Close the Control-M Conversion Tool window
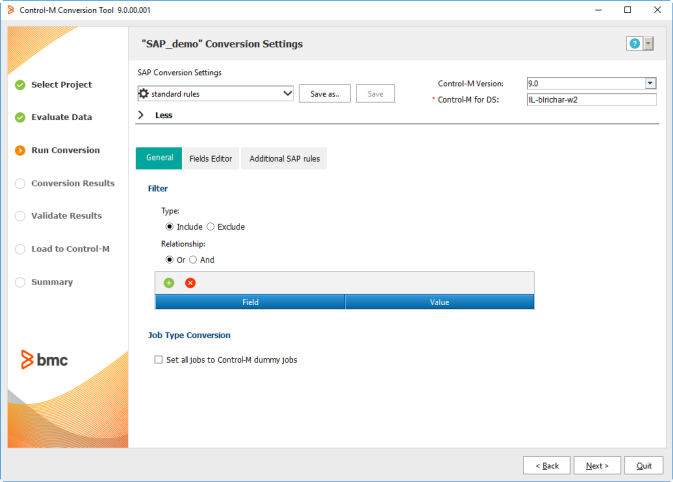The height and width of the screenshot is (482, 673). click(x=657, y=10)
